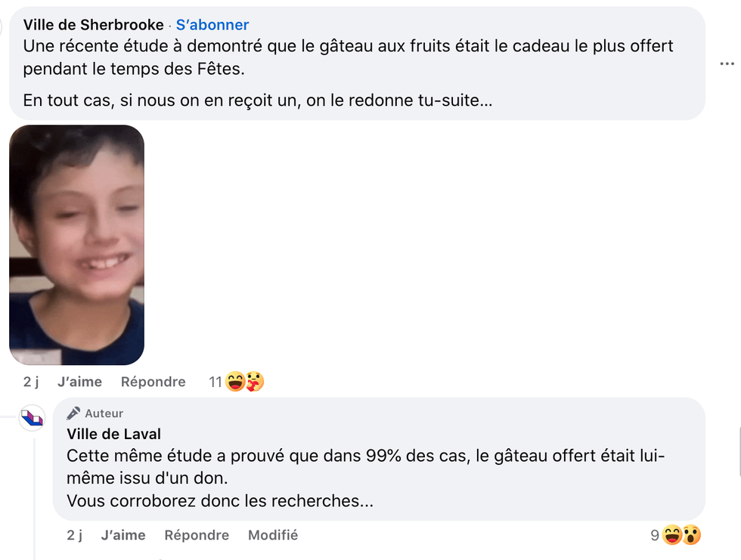Click the pencil Auteur badge icon

tap(73, 413)
